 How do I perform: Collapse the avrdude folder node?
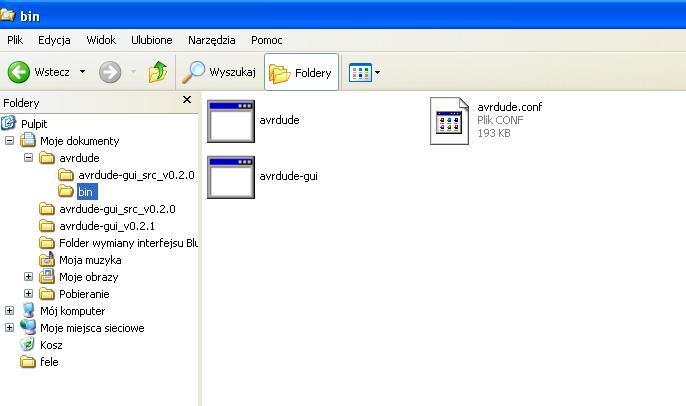click(x=28, y=158)
